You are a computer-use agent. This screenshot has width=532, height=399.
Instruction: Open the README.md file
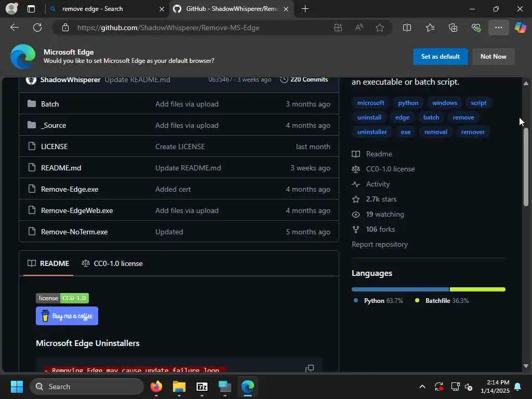[61, 168]
